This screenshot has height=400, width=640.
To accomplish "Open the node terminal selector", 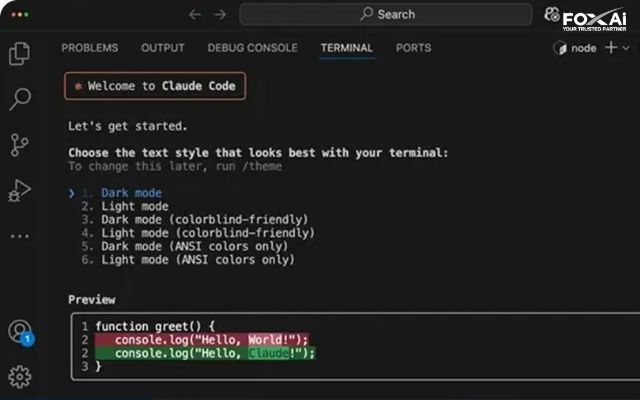I will tap(575, 48).
